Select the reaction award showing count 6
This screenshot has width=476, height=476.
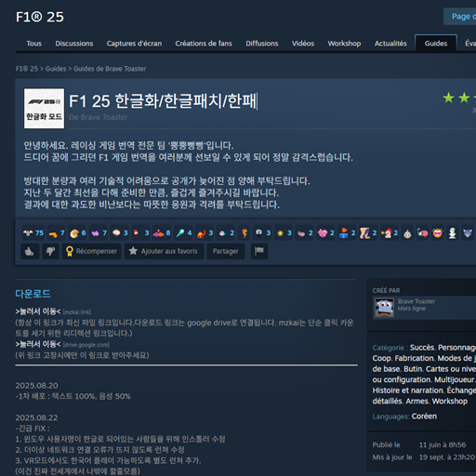click(x=77, y=233)
